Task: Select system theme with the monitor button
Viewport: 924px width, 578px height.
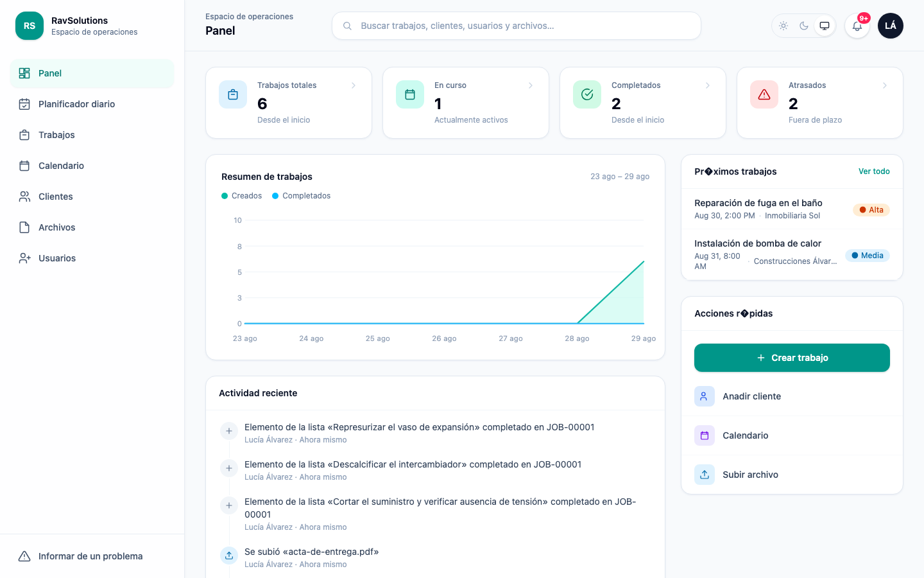Action: pyautogui.click(x=825, y=26)
